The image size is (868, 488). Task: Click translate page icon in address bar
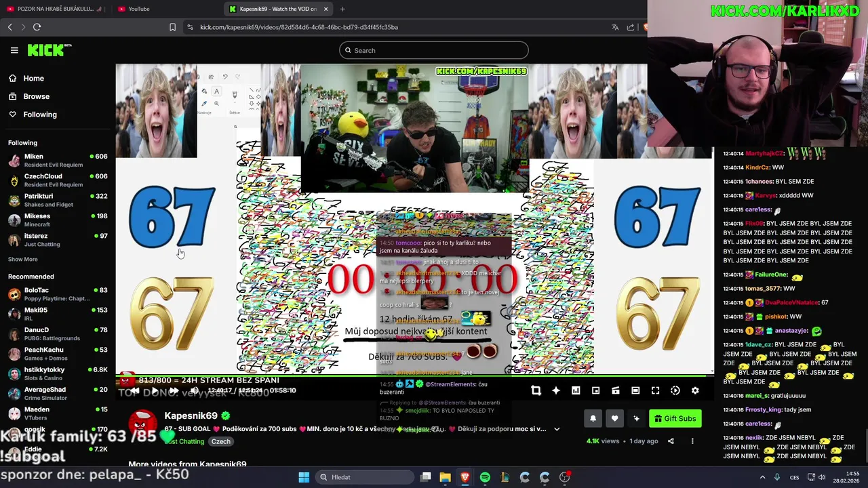[615, 27]
